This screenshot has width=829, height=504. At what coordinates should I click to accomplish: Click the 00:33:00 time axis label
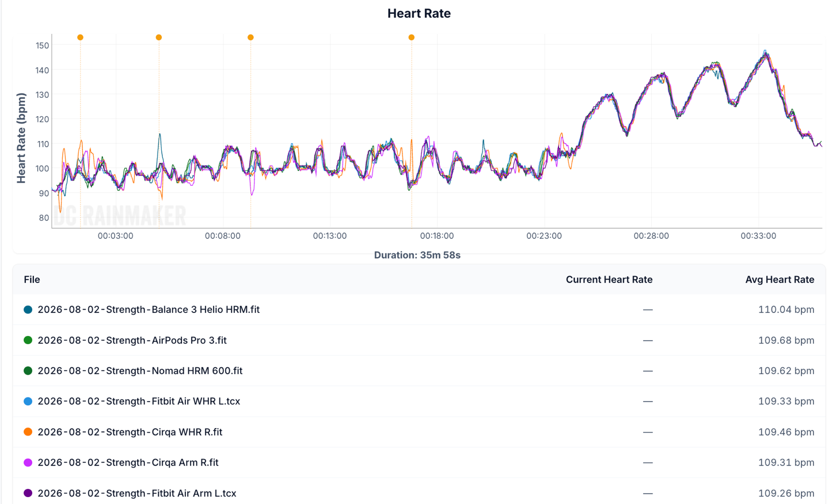tap(758, 236)
